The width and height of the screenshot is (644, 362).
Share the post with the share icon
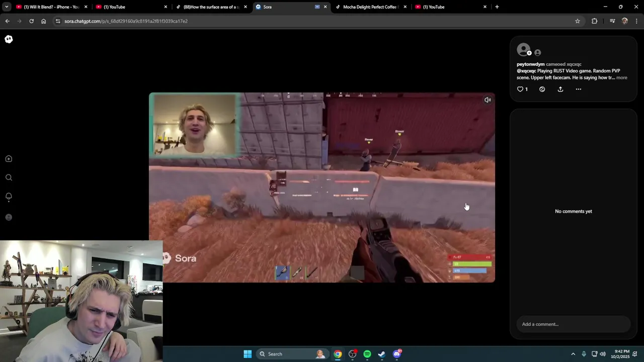(560, 89)
